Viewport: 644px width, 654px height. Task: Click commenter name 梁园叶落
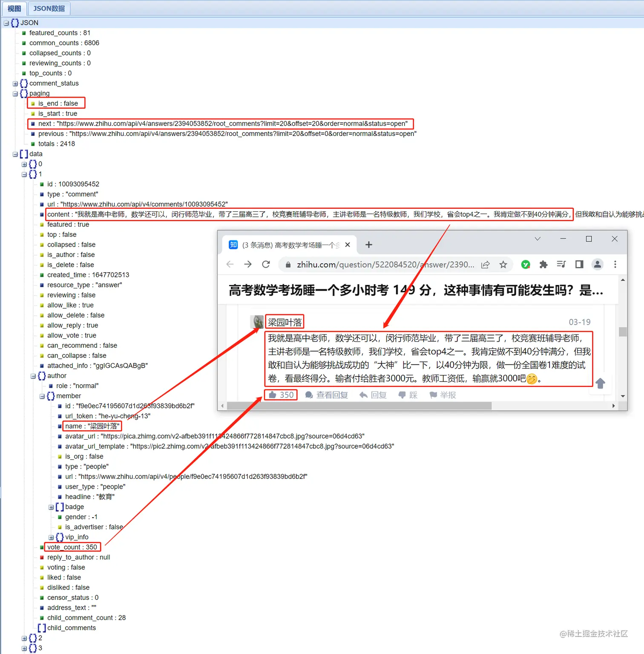[285, 322]
